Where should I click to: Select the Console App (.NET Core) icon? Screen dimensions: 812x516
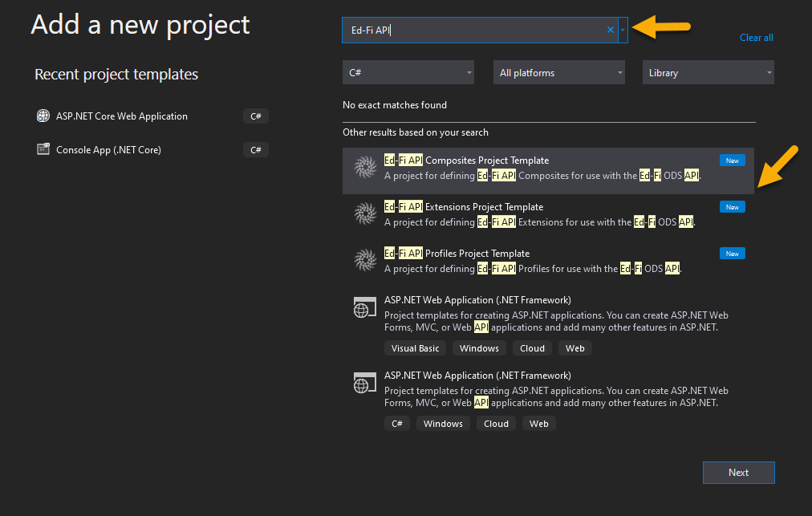(43, 149)
